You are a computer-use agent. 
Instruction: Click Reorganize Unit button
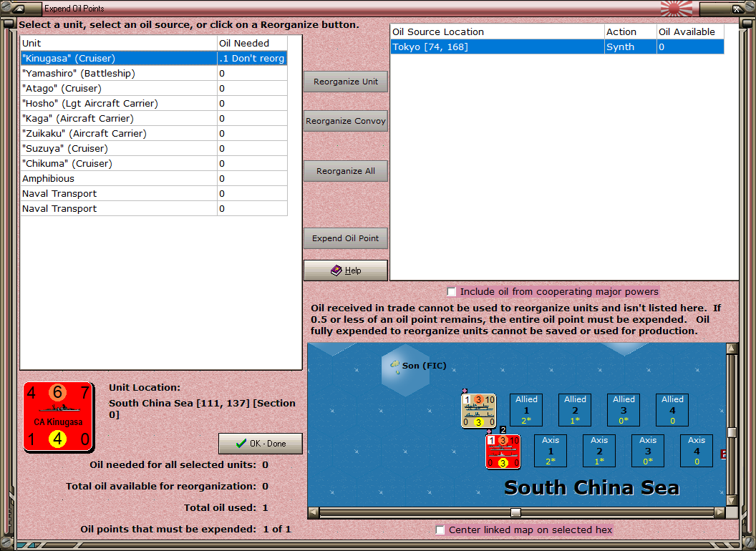[x=346, y=82]
